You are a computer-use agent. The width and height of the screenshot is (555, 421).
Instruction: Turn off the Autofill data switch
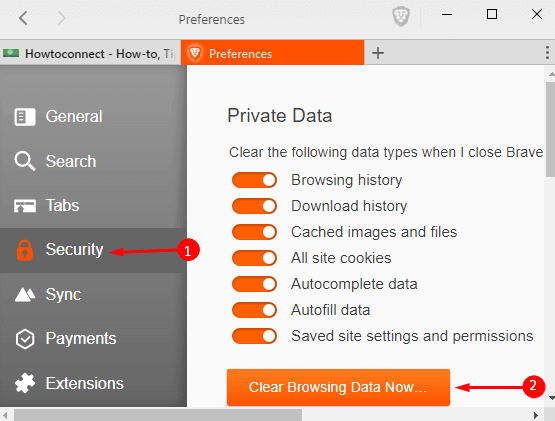(x=254, y=310)
